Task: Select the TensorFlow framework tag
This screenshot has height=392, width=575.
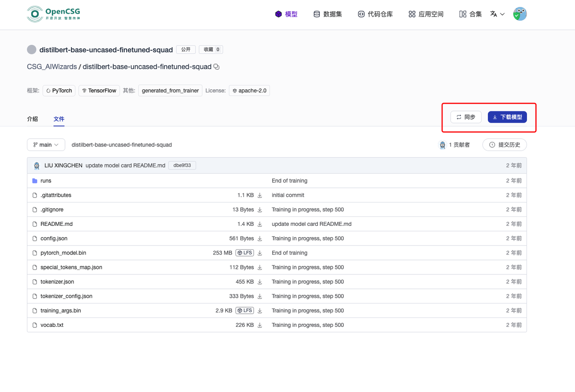Action: pos(99,90)
